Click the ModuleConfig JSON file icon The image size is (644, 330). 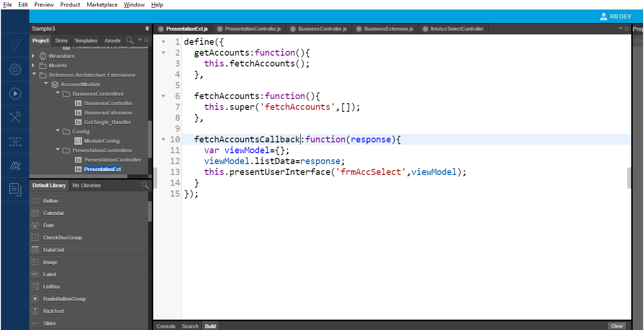[78, 141]
